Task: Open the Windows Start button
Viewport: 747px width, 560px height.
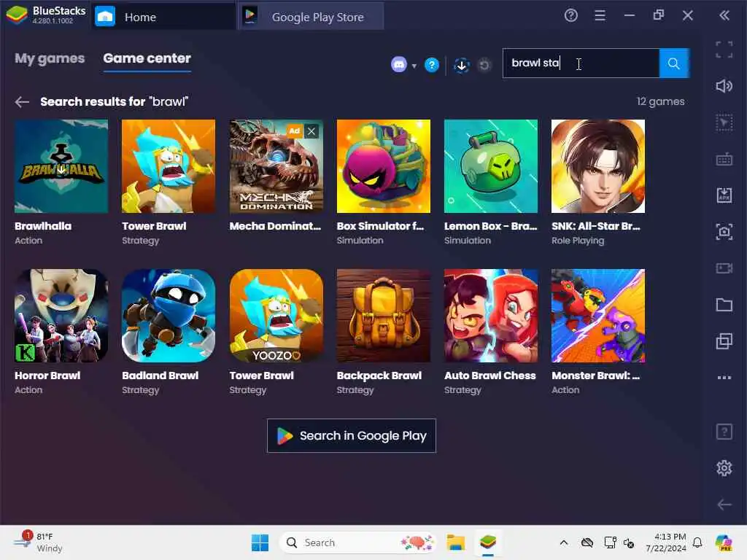Action: 260,542
